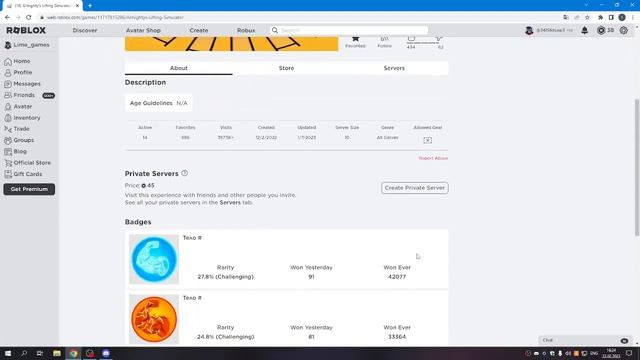Open the notifications bell

(584, 30)
